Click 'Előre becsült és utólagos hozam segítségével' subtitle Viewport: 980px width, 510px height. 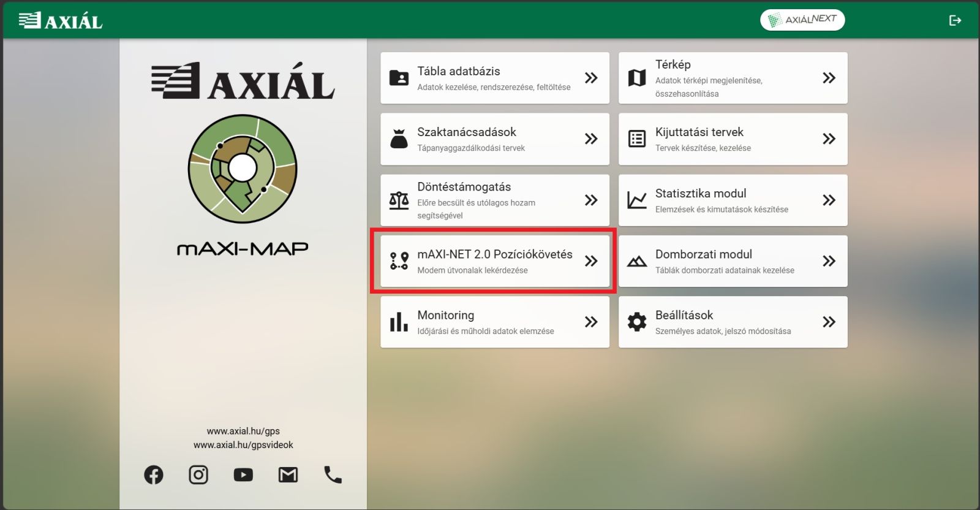point(476,209)
